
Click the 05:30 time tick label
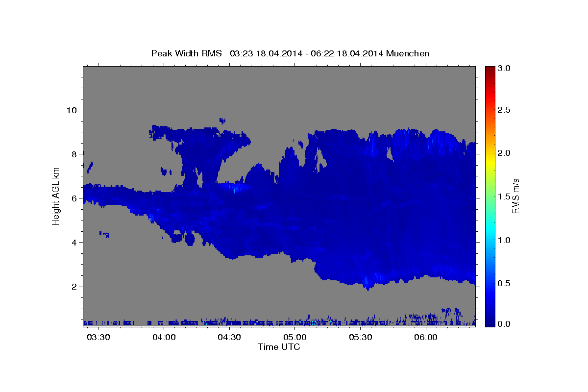[361, 338]
